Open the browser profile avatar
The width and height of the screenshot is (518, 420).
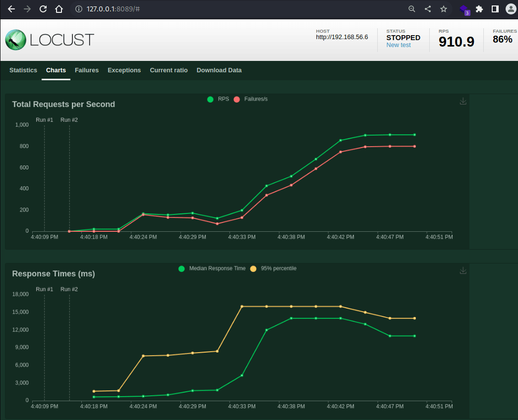click(511, 9)
